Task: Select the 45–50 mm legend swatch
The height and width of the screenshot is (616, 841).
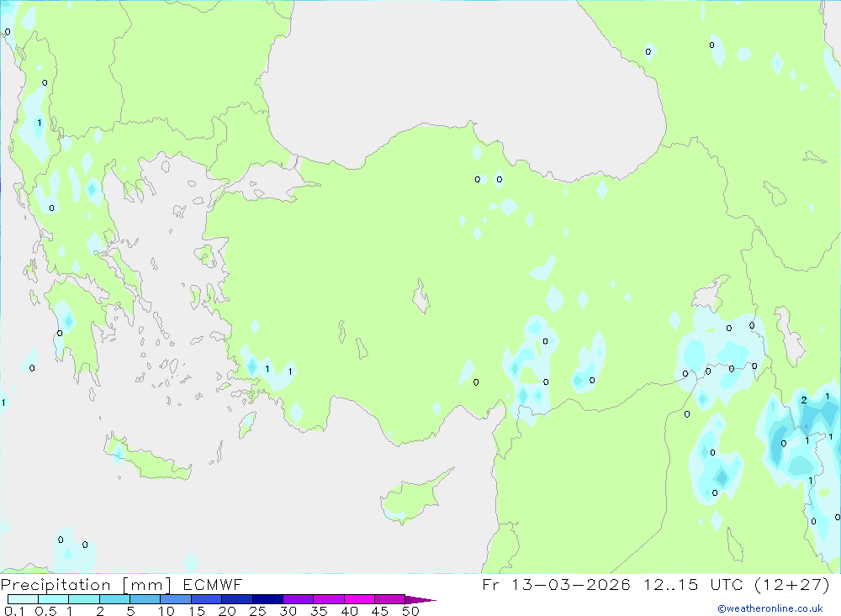Action: (x=390, y=599)
